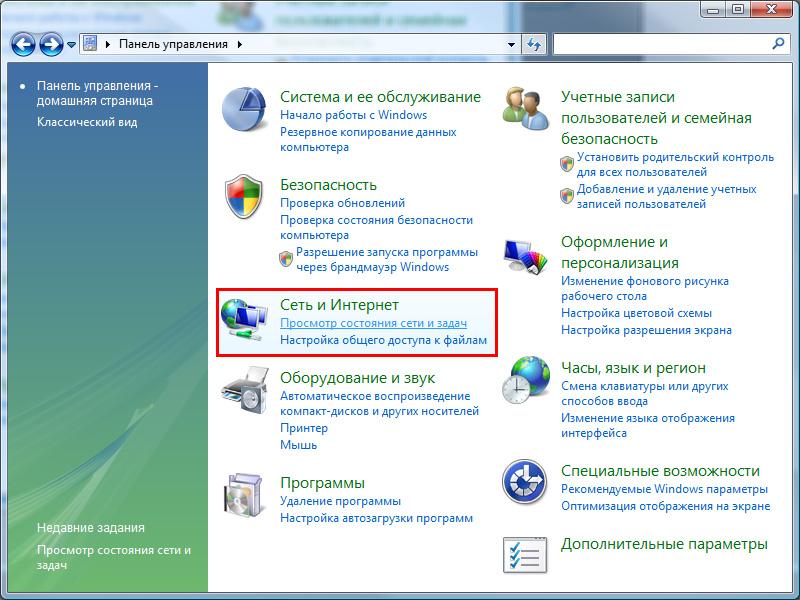Select 'Панель управления' breadcrumb in address bar
This screenshot has width=800, height=600.
click(173, 44)
